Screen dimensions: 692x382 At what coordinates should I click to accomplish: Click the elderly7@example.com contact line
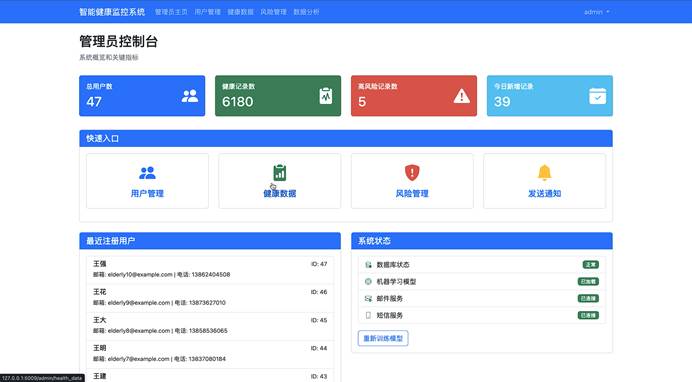[159, 359]
